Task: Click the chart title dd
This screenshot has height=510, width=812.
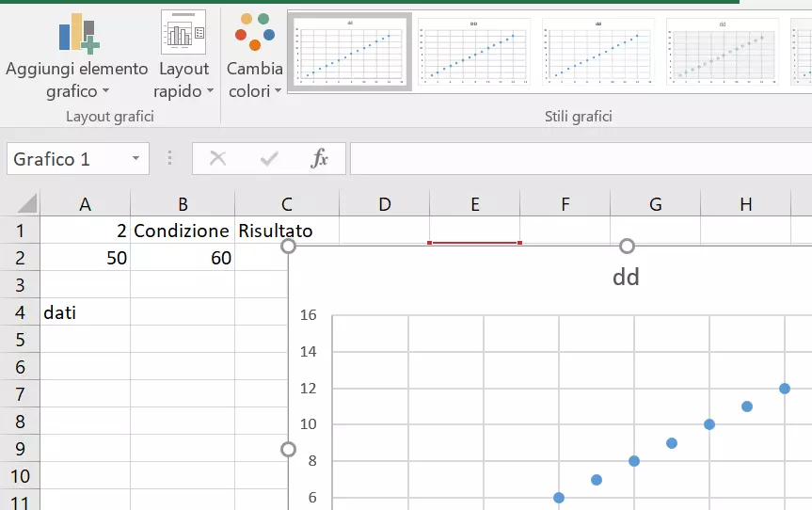Action: (626, 278)
